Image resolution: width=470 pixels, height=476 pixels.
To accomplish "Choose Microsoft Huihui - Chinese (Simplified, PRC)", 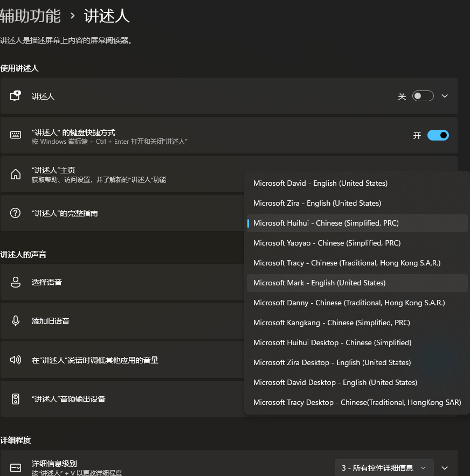I will (x=357, y=223).
